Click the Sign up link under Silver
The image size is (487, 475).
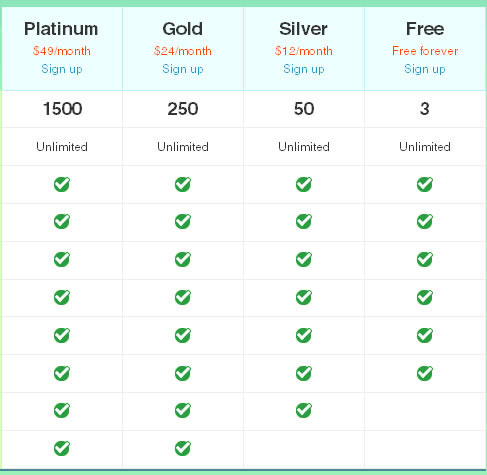(304, 69)
